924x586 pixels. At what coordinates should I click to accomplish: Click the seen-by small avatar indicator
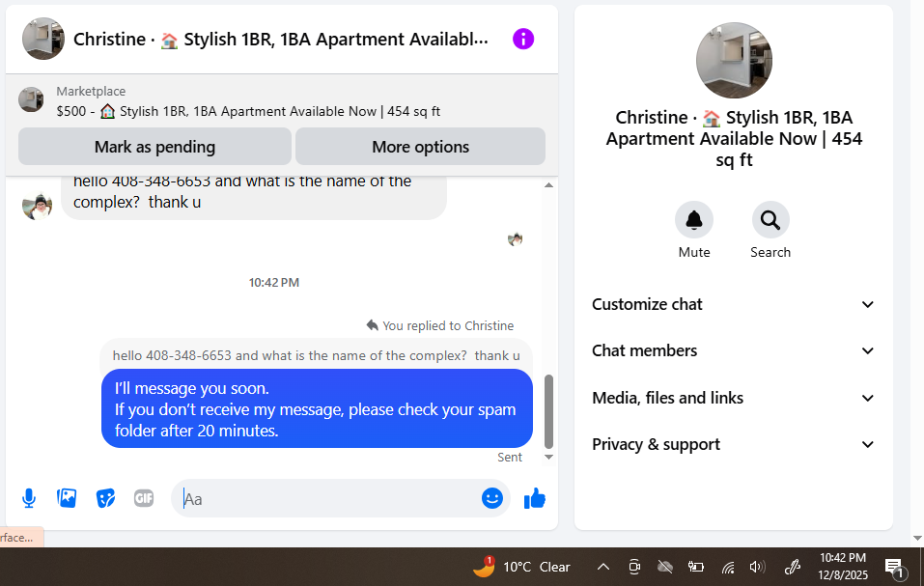click(x=515, y=239)
